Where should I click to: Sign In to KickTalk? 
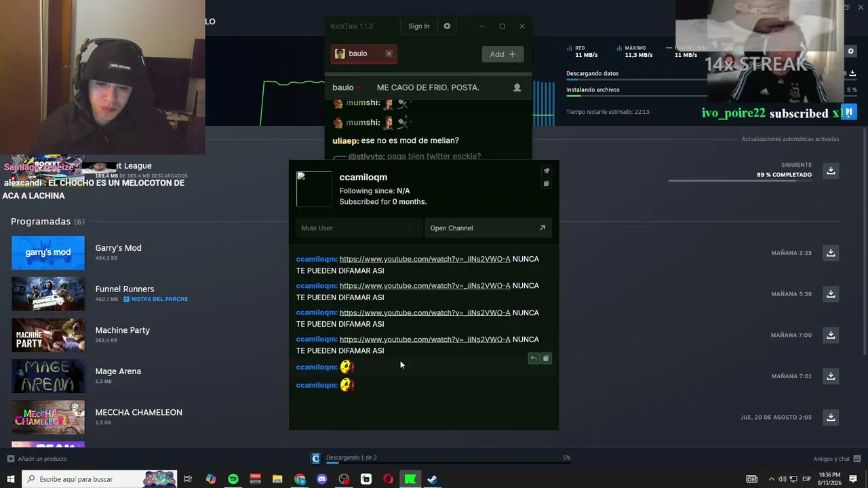coord(419,26)
